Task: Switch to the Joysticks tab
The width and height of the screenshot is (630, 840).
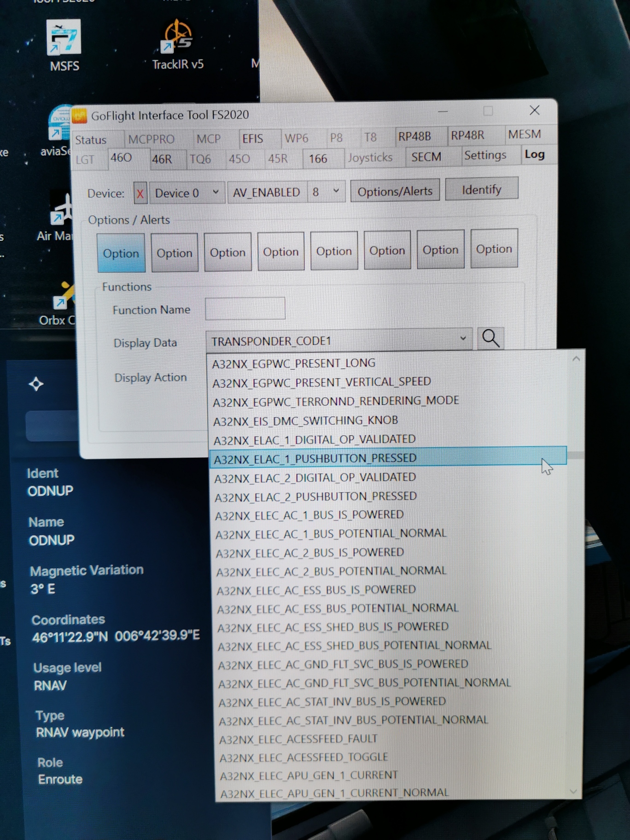Action: [371, 157]
